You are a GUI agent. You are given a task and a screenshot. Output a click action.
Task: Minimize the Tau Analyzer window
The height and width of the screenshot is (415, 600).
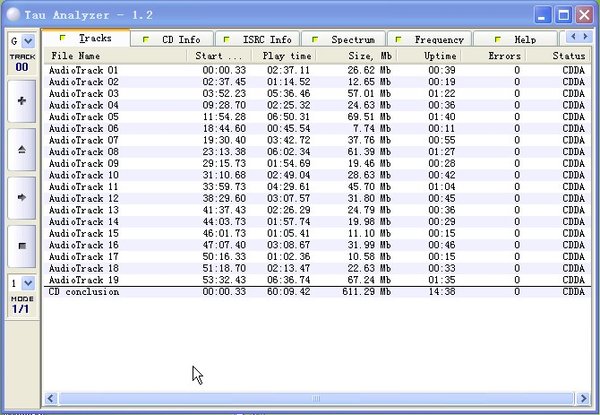542,15
